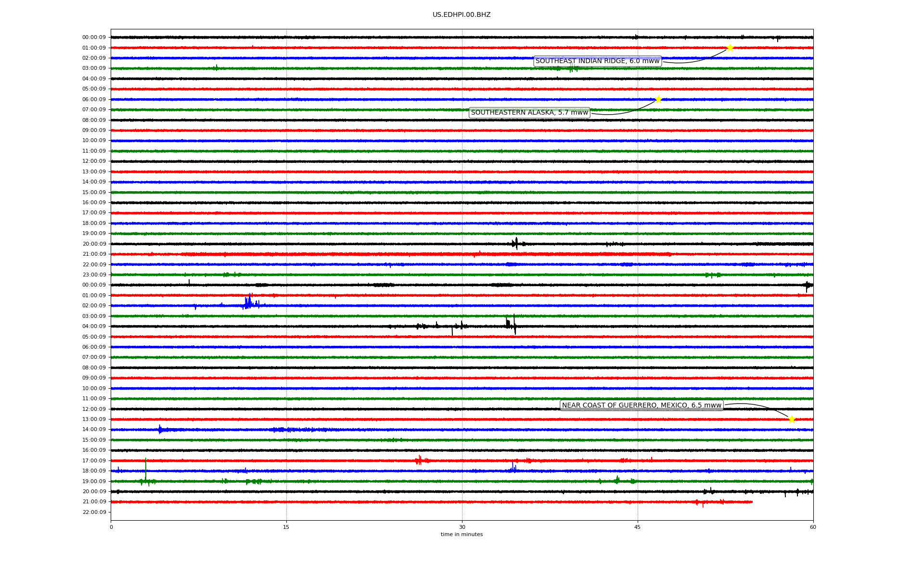Click the 22:00:09 label at the bottom
The image size is (924, 578).
point(94,512)
